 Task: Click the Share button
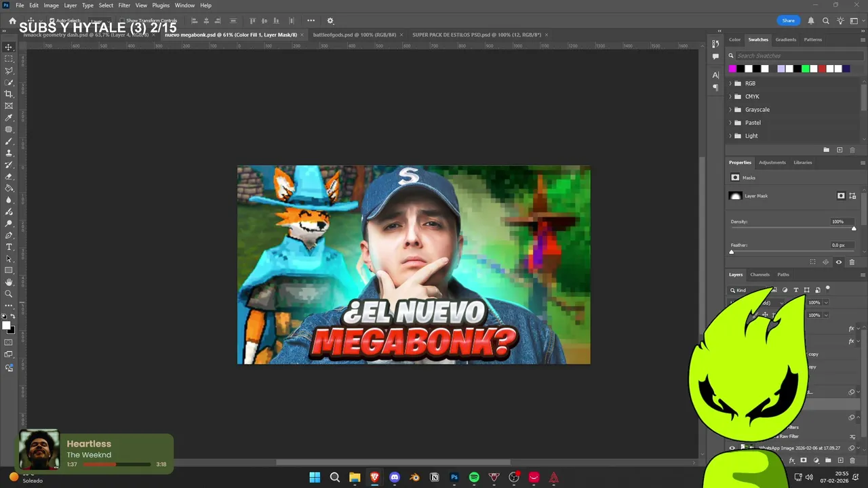pos(789,21)
